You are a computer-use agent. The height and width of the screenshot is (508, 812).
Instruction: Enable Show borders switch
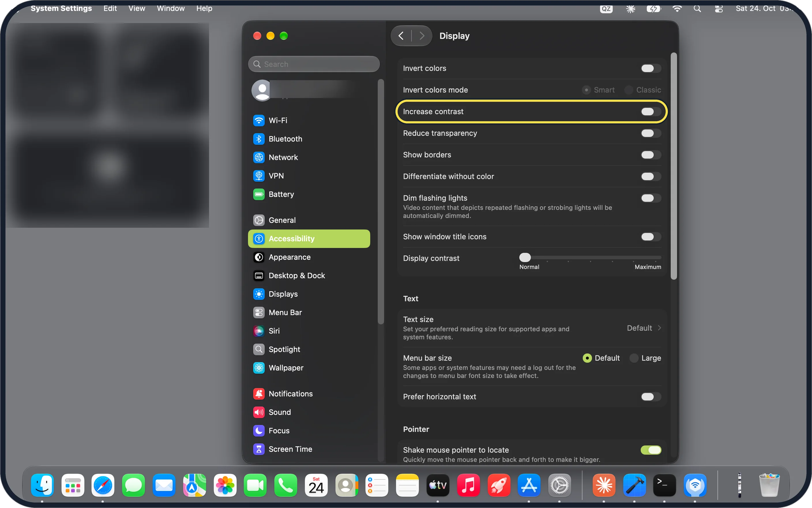pyautogui.click(x=651, y=155)
